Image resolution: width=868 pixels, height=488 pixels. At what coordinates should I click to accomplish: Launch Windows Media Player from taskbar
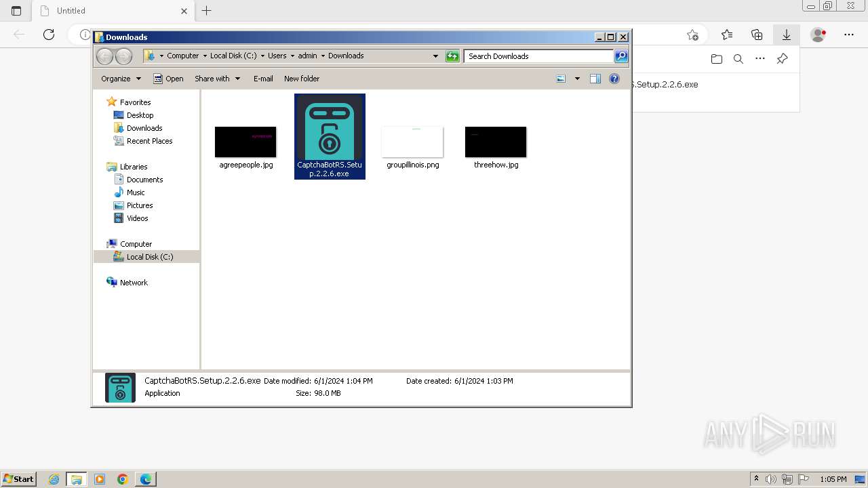point(100,479)
